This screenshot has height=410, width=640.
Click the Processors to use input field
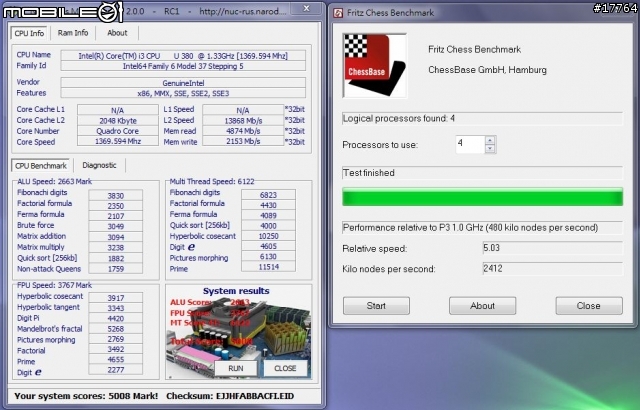pos(470,144)
